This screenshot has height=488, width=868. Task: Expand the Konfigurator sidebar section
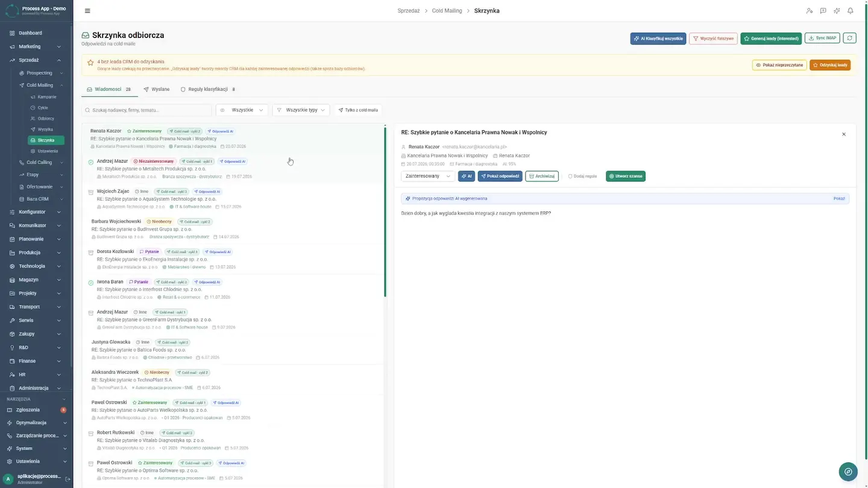point(36,212)
